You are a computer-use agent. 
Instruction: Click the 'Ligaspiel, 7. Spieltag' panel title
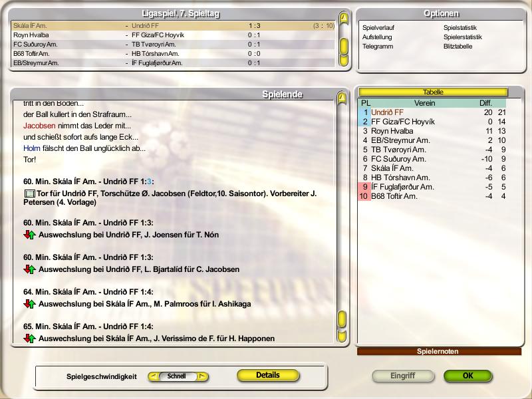180,13
